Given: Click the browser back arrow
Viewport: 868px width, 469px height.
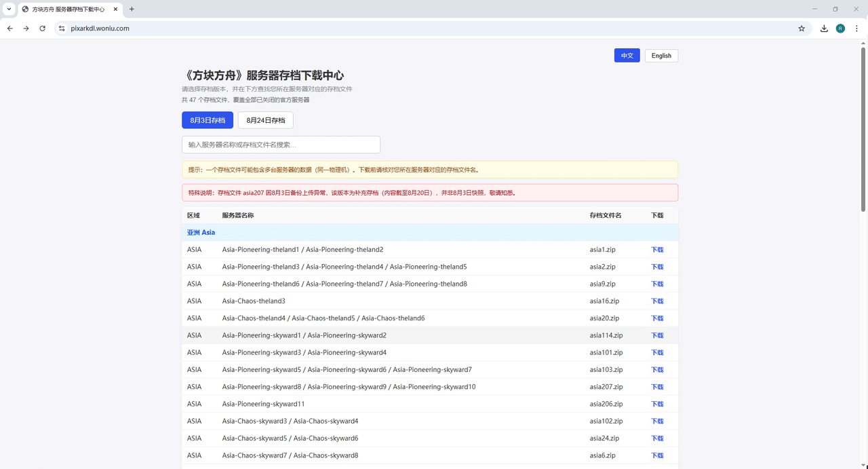Looking at the screenshot, I should click(10, 29).
